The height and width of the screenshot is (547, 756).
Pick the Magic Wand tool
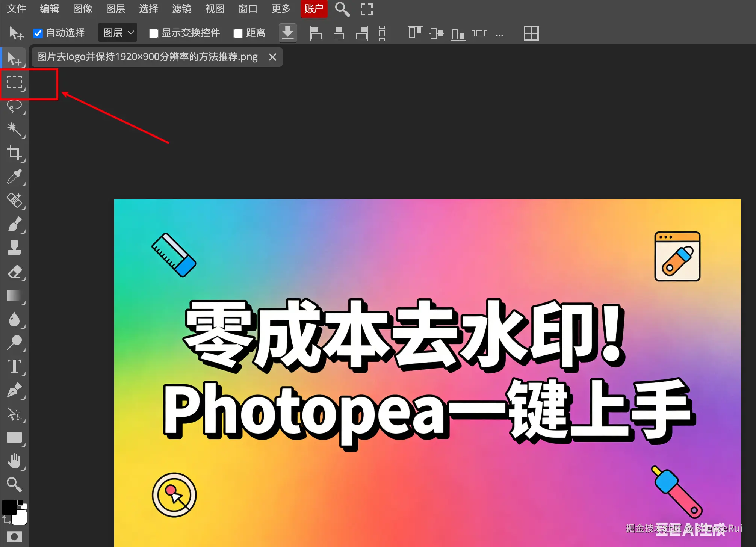click(14, 130)
